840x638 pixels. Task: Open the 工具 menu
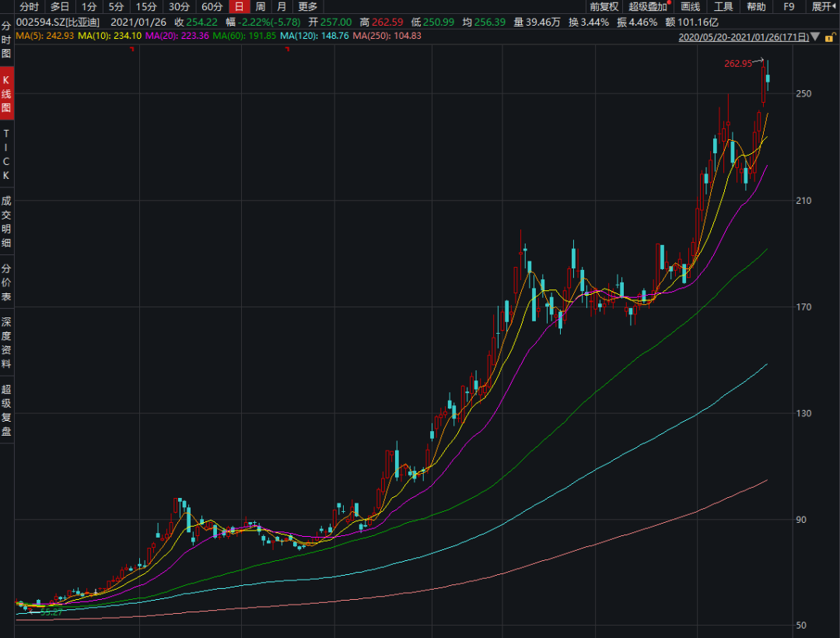tap(725, 6)
